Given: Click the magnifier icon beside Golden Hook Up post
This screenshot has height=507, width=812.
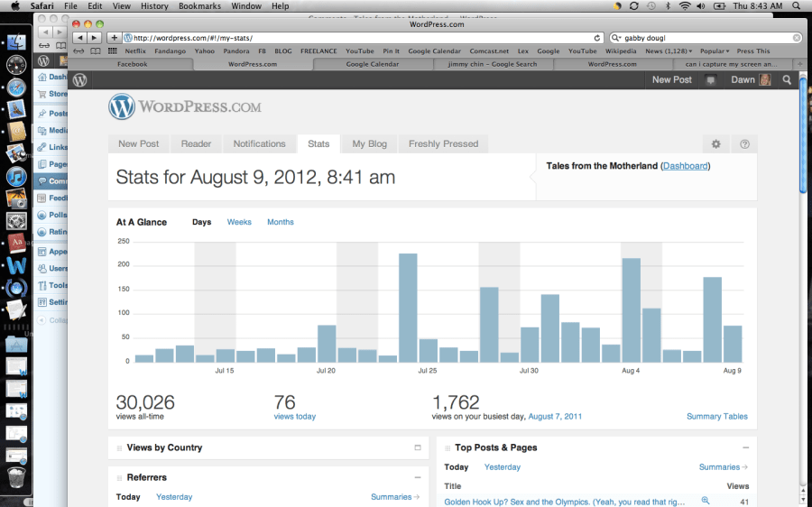Looking at the screenshot, I should pyautogui.click(x=706, y=501).
